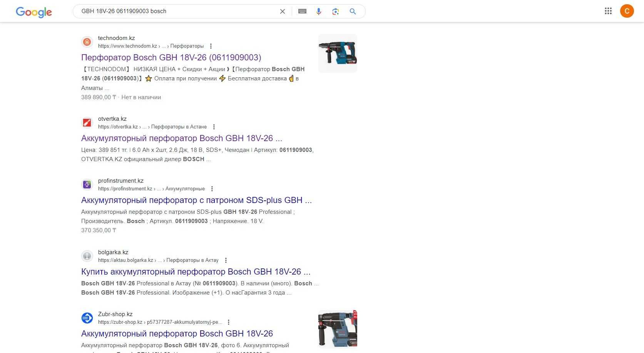Open 'Купить аккумуляторный перфоратор Bosch GBH 18V-26' link
This screenshot has height=353, width=644.
click(x=196, y=272)
